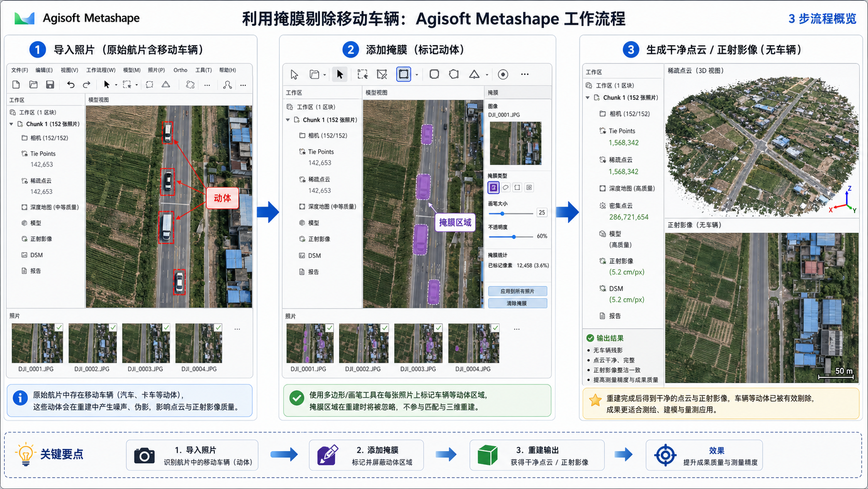This screenshot has height=489, width=868.
Task: Toggle the checkbox on DJI_0003.JPG thumbnail in step 2
Action: [x=439, y=328]
